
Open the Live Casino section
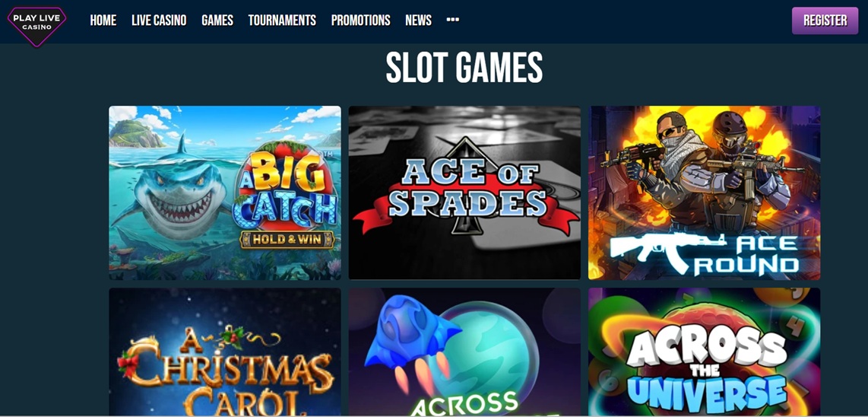click(x=159, y=21)
